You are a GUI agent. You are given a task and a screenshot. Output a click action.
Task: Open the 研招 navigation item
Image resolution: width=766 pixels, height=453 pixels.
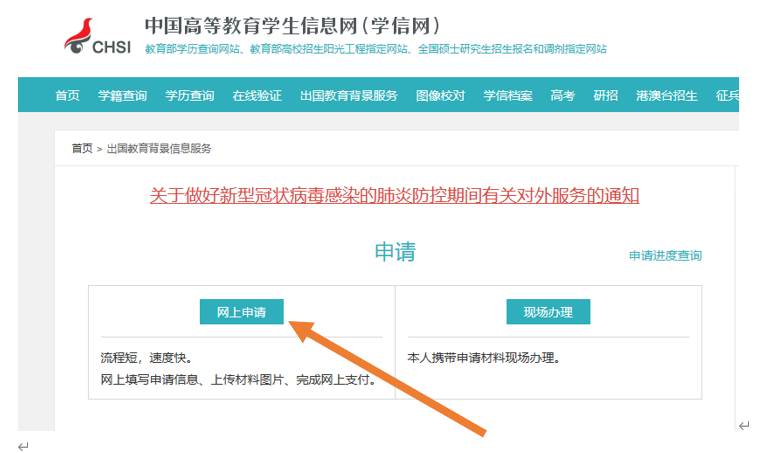[605, 96]
